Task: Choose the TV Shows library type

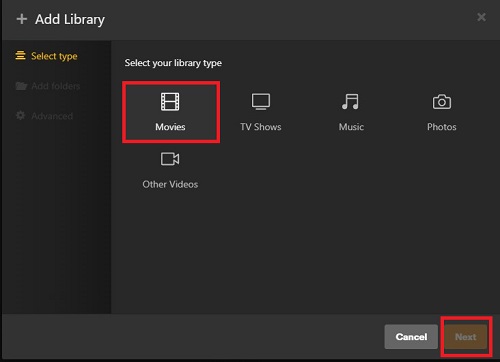Action: (x=261, y=112)
